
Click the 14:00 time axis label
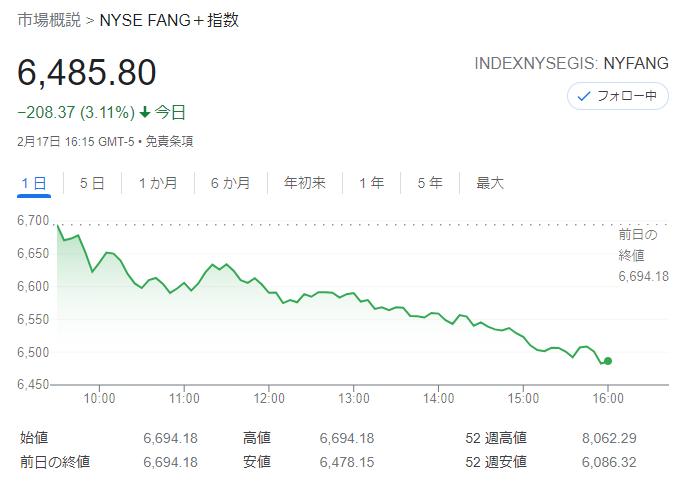[439, 398]
